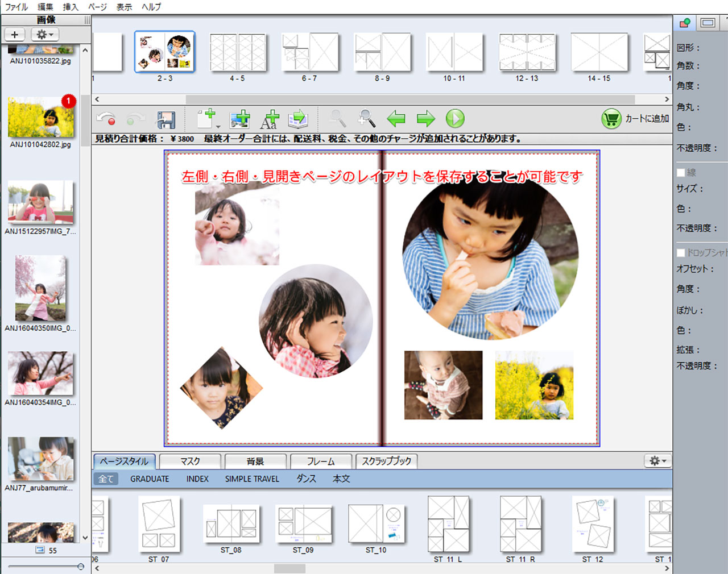Select page thumbnail 2 - 3
This screenshot has width=728, height=574.
[x=165, y=52]
